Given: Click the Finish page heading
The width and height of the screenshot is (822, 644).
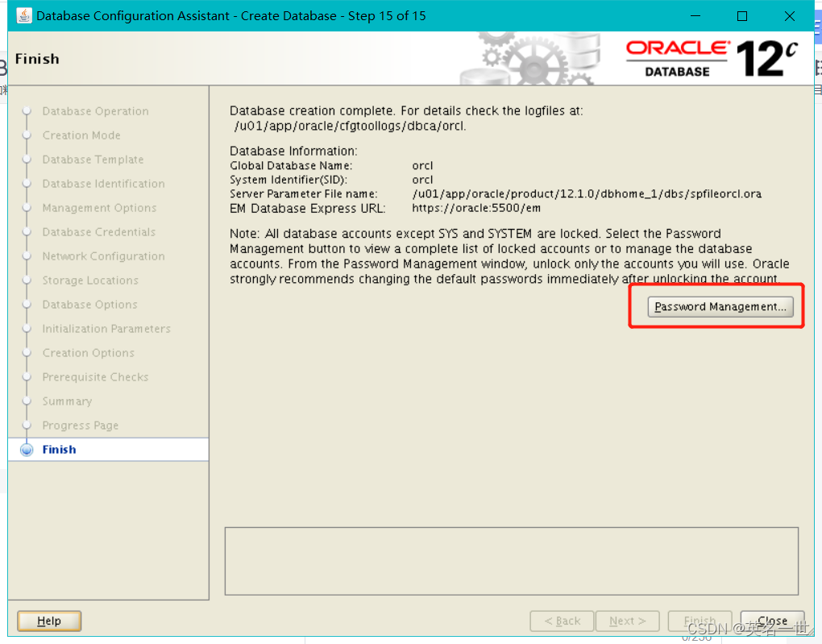Looking at the screenshot, I should (37, 59).
